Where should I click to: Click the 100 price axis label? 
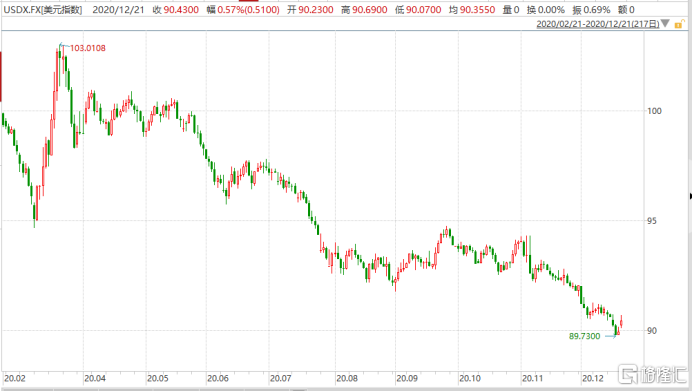pyautogui.click(x=655, y=111)
